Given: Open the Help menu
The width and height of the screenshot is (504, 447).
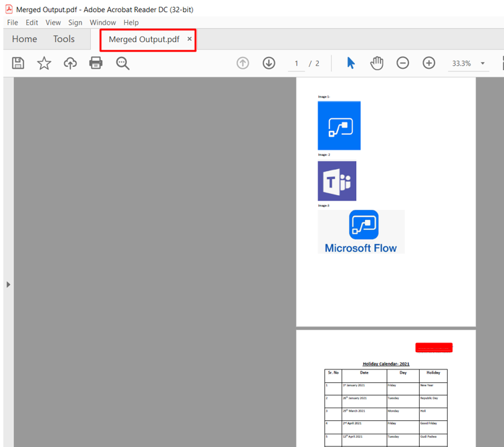Looking at the screenshot, I should (x=131, y=23).
